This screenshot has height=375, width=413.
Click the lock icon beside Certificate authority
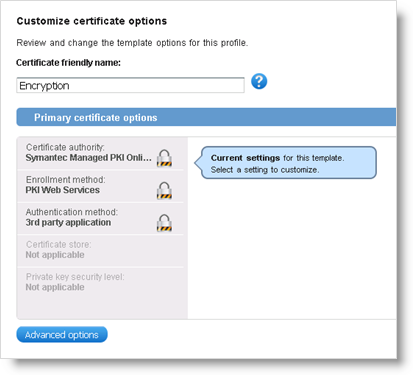pos(164,158)
